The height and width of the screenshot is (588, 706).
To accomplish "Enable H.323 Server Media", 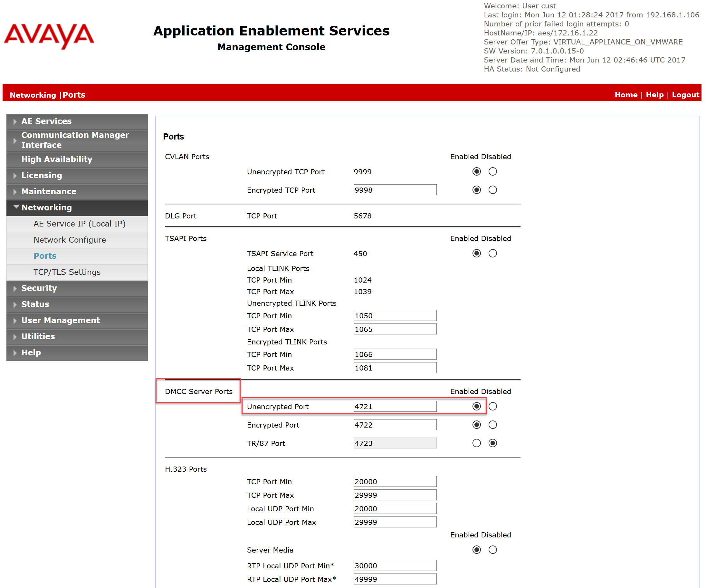I will [x=477, y=550].
